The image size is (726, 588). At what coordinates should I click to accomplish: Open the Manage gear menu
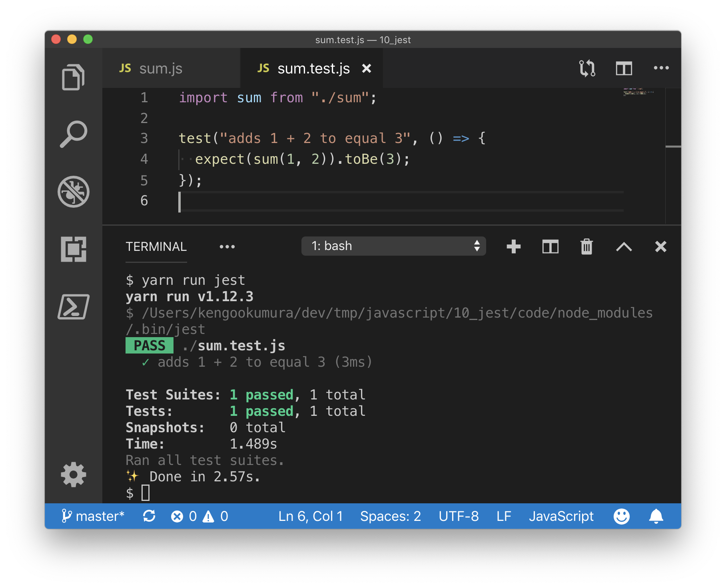coord(73,475)
